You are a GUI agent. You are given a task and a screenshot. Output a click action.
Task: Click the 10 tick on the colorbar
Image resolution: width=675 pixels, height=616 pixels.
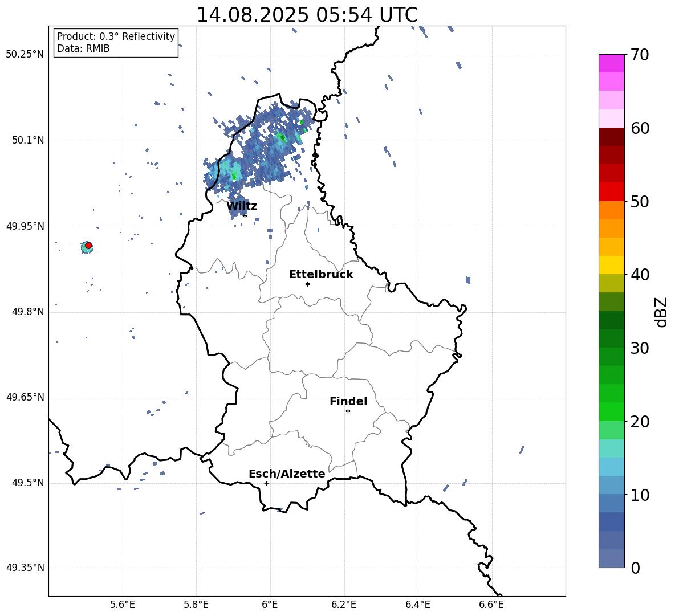[640, 495]
